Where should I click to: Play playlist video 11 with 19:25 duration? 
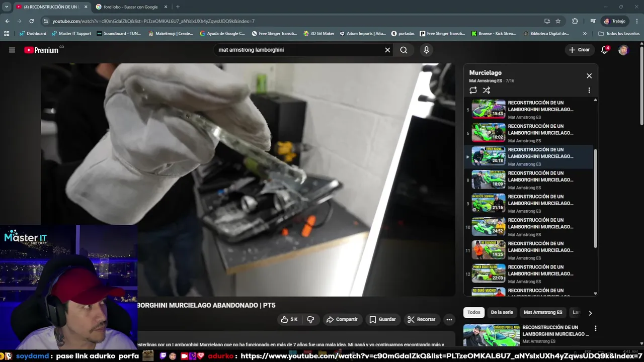tap(529, 250)
